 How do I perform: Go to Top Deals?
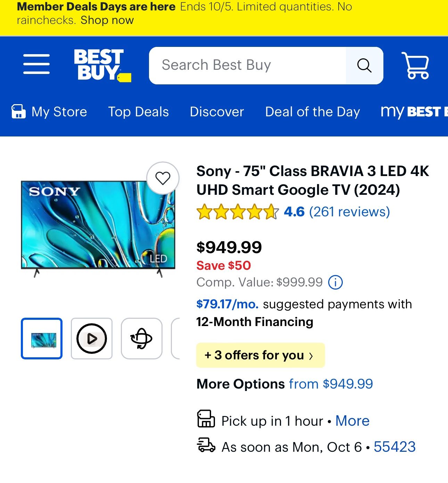138,112
